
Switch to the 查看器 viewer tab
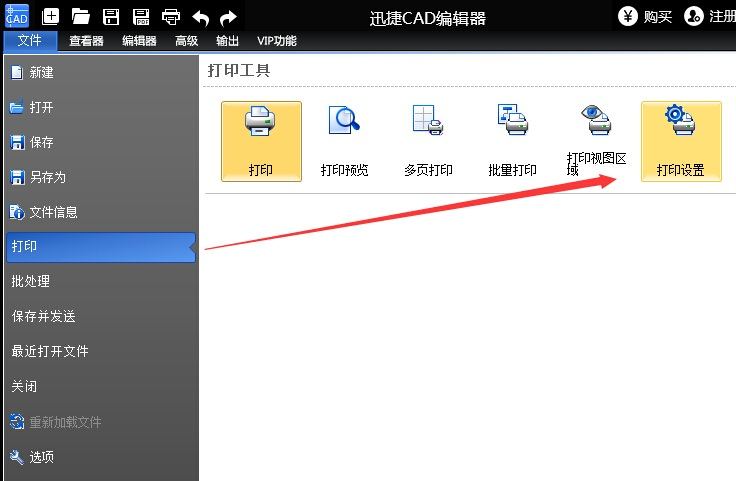[x=86, y=41]
